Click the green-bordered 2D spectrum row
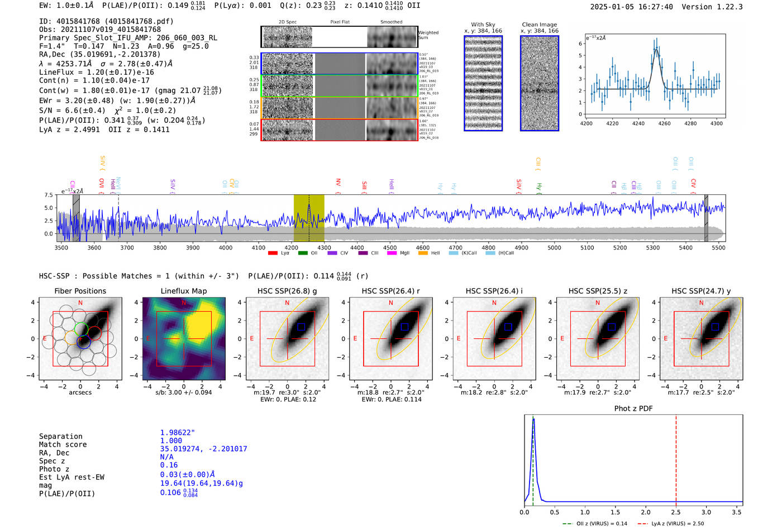This screenshot has height=532, width=782. click(340, 86)
